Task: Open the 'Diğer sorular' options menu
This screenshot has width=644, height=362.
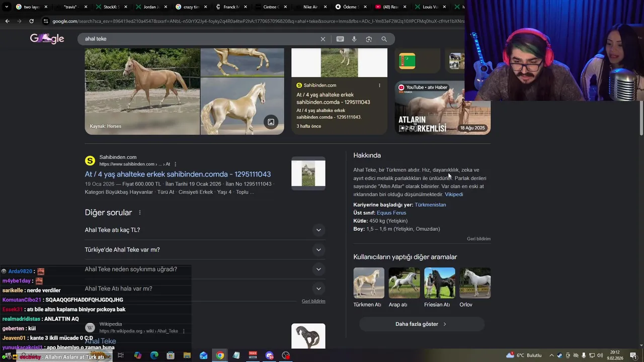Action: point(139,213)
